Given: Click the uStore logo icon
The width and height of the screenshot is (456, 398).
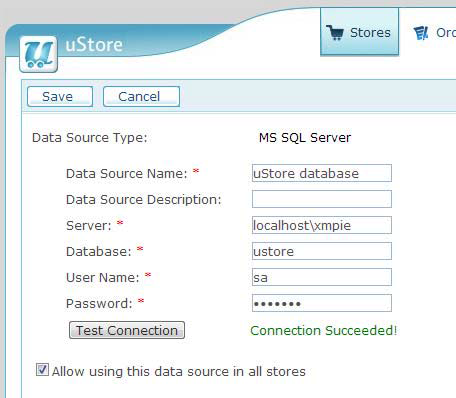Looking at the screenshot, I should tap(39, 54).
